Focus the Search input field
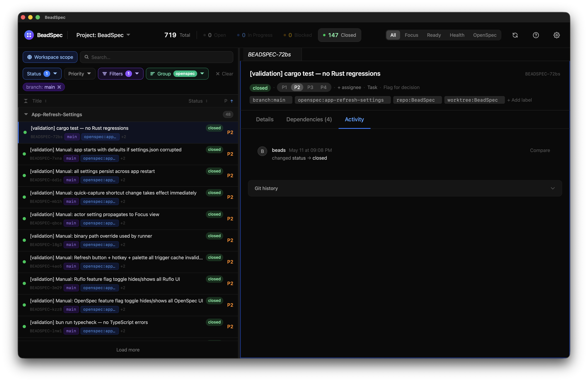This screenshot has height=382, width=588. point(156,57)
